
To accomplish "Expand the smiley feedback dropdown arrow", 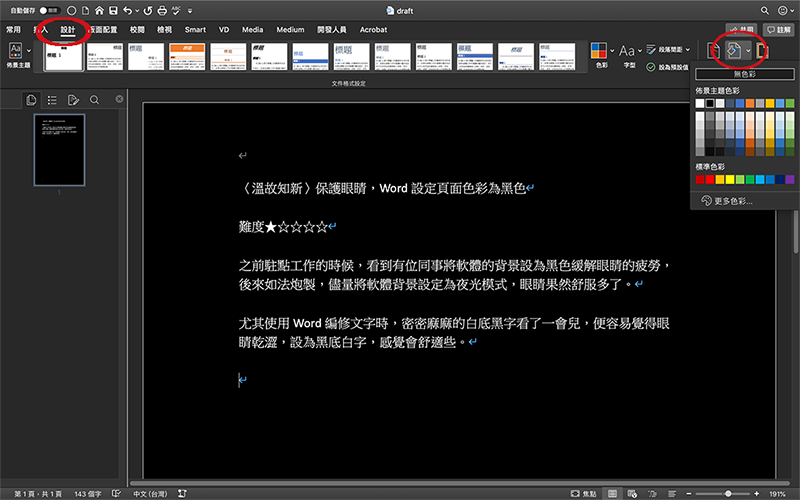I will click(792, 11).
